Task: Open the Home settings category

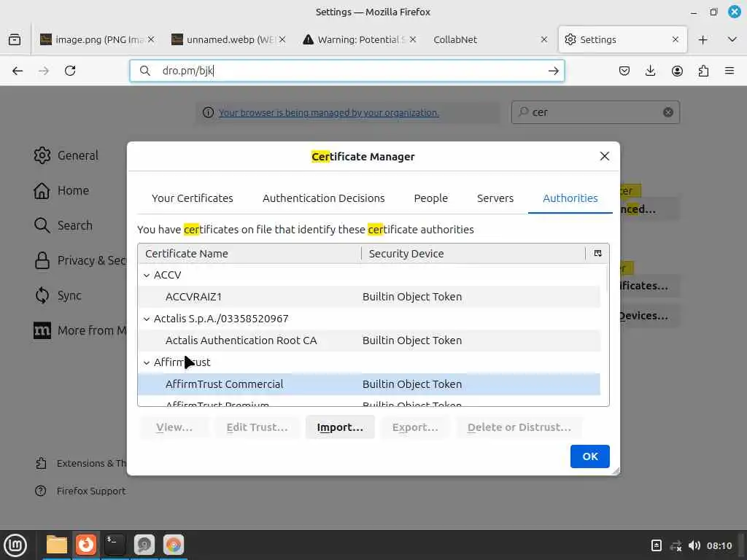Action: (61, 190)
